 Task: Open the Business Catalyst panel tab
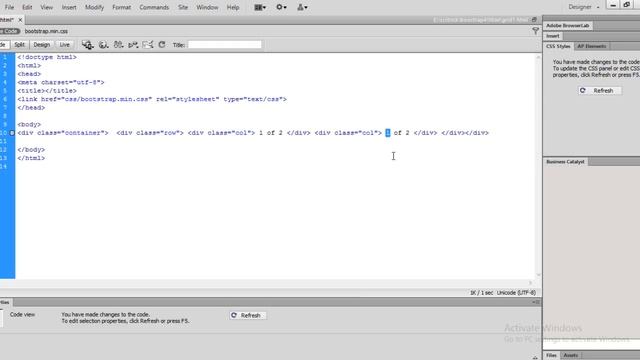tap(565, 162)
